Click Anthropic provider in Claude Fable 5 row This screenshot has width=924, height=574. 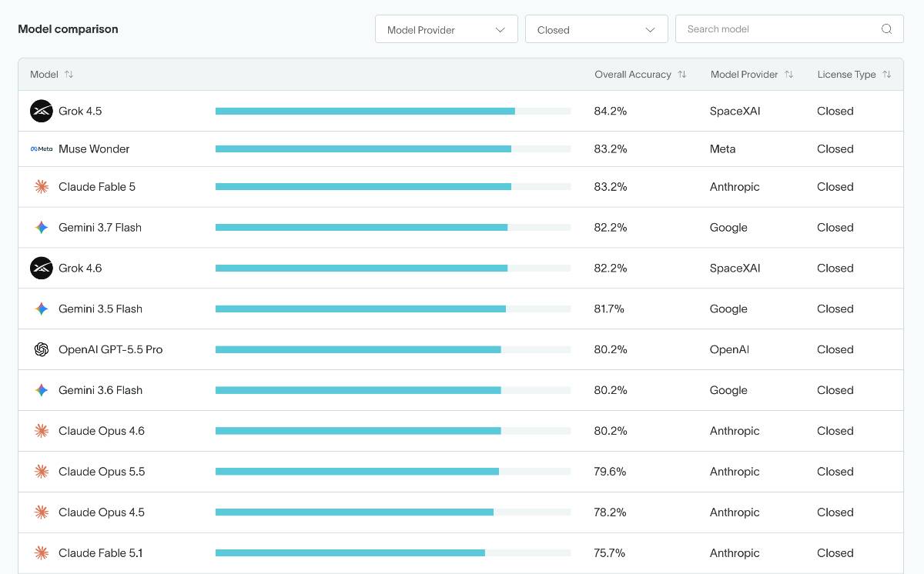click(x=735, y=187)
